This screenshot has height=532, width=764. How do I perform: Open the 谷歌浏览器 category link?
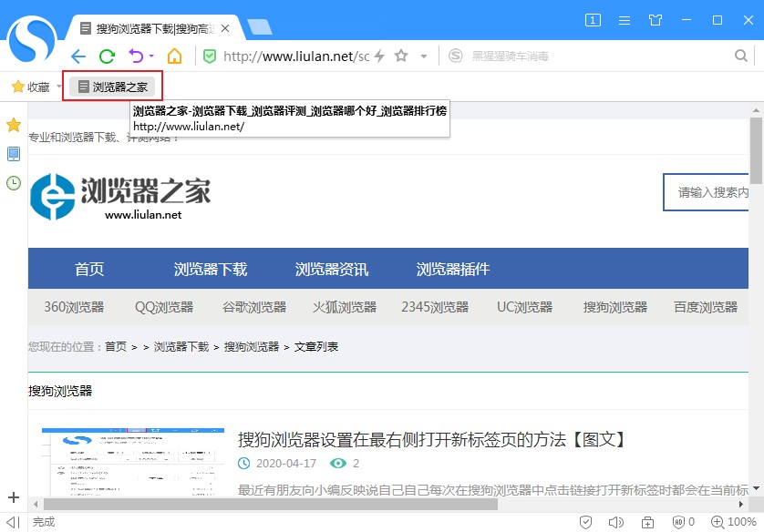tap(254, 307)
